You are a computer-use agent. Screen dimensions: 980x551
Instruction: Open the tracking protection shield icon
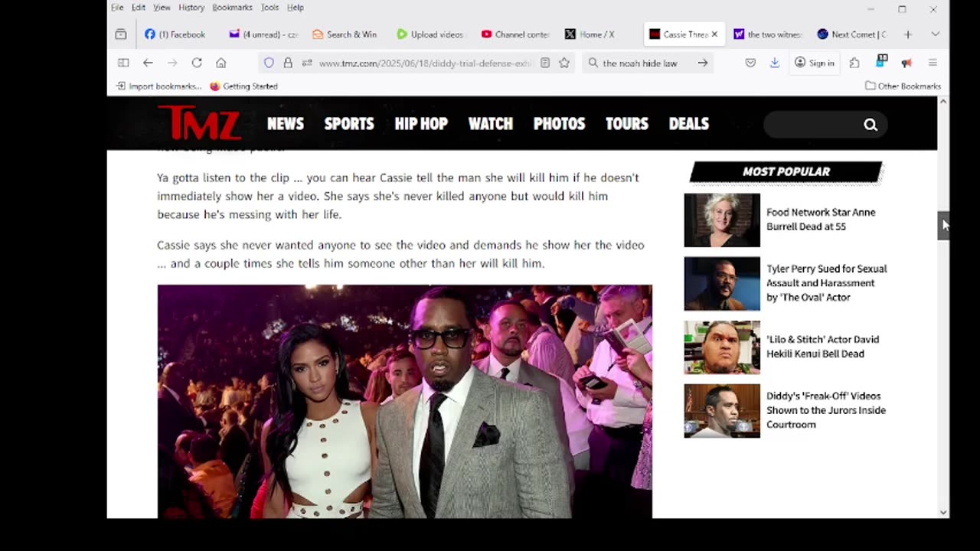coord(269,63)
